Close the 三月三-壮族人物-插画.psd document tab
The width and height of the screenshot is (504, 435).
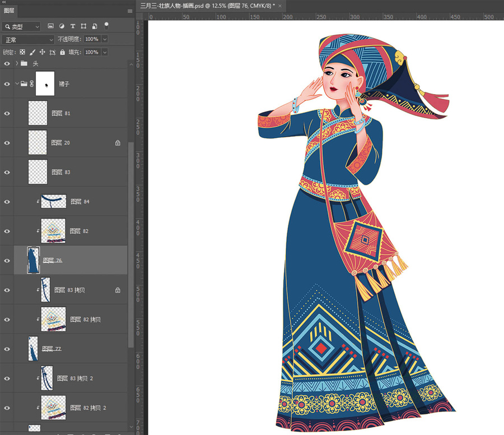click(x=280, y=6)
